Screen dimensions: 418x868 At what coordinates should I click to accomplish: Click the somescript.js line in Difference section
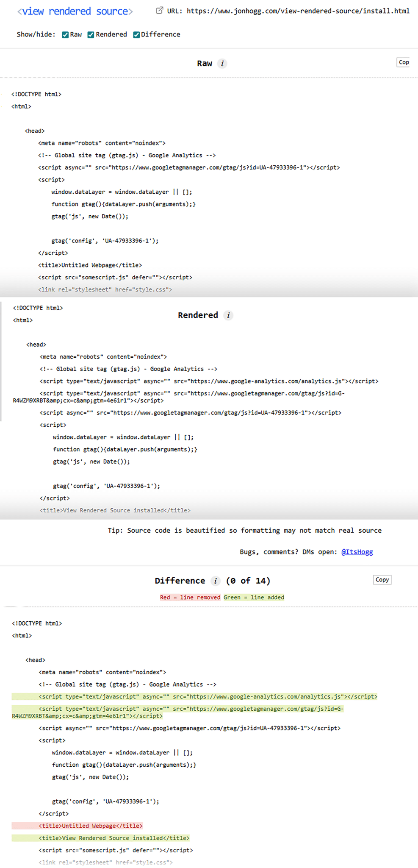click(116, 851)
